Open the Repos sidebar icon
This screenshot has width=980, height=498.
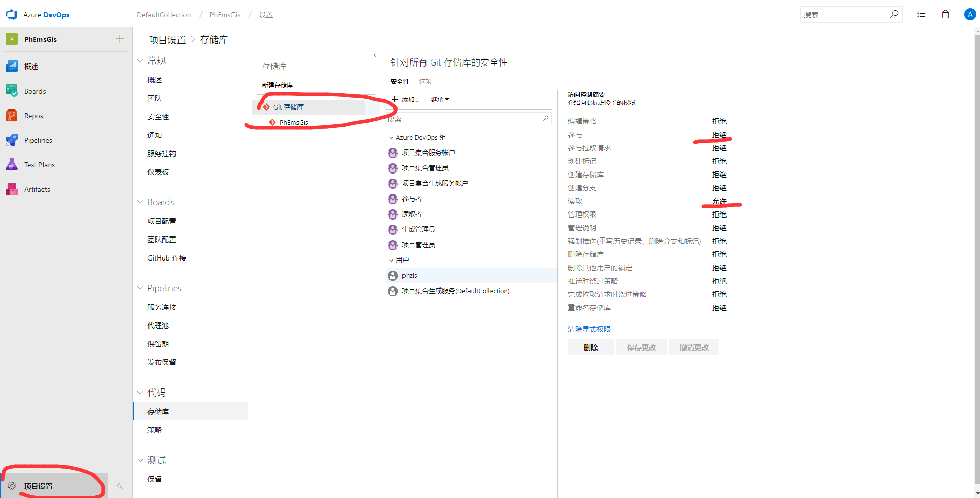(x=12, y=116)
